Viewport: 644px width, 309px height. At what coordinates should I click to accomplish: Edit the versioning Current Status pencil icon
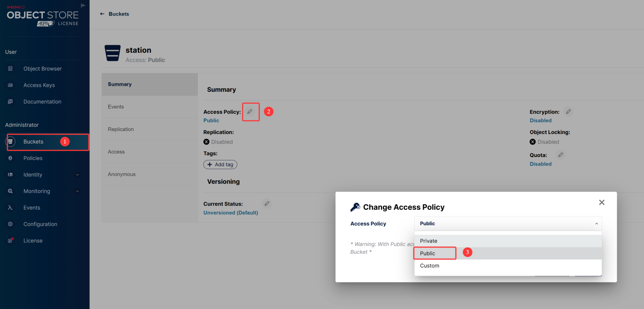pos(267,203)
